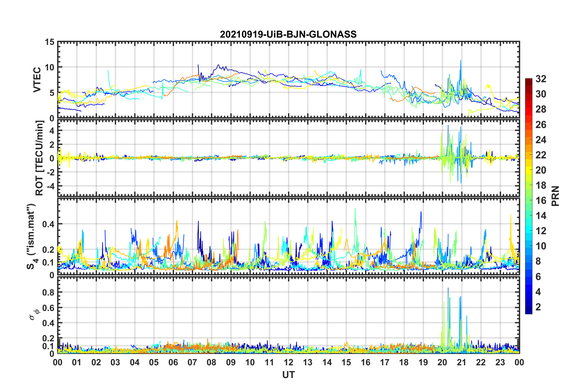Click the -4 tick on the ROT axis
This screenshot has width=577, height=392.
point(50,186)
